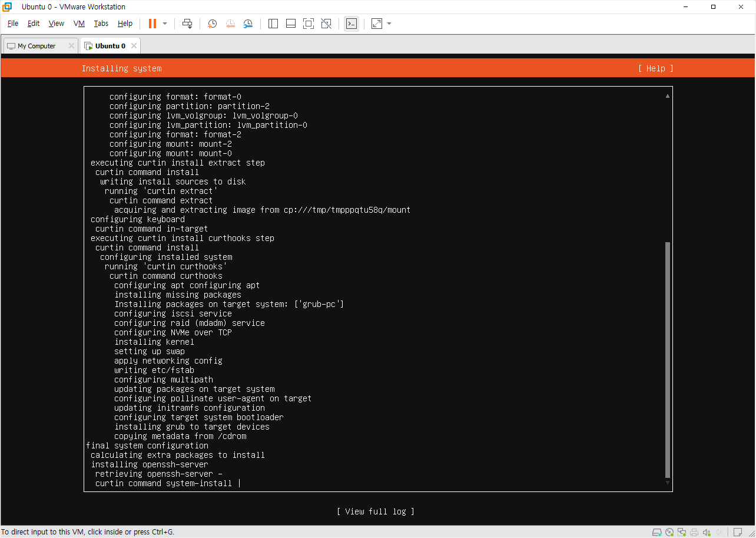Click the 'updating initramfs configuration' line
This screenshot has width=756, height=538.
(190, 408)
